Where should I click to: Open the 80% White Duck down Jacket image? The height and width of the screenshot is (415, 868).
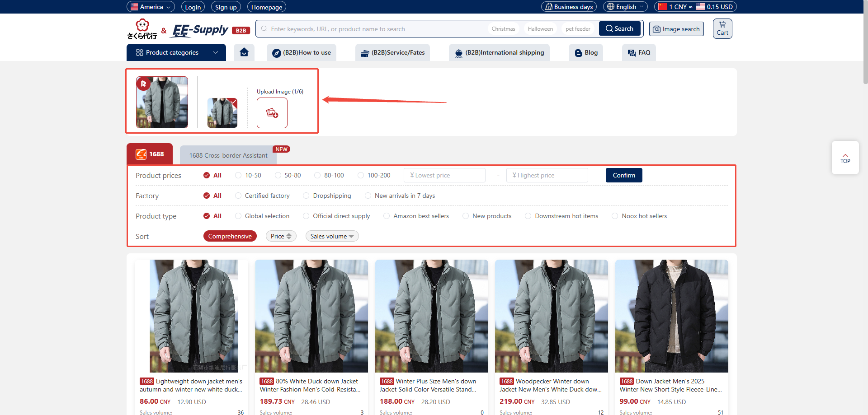pos(311,316)
